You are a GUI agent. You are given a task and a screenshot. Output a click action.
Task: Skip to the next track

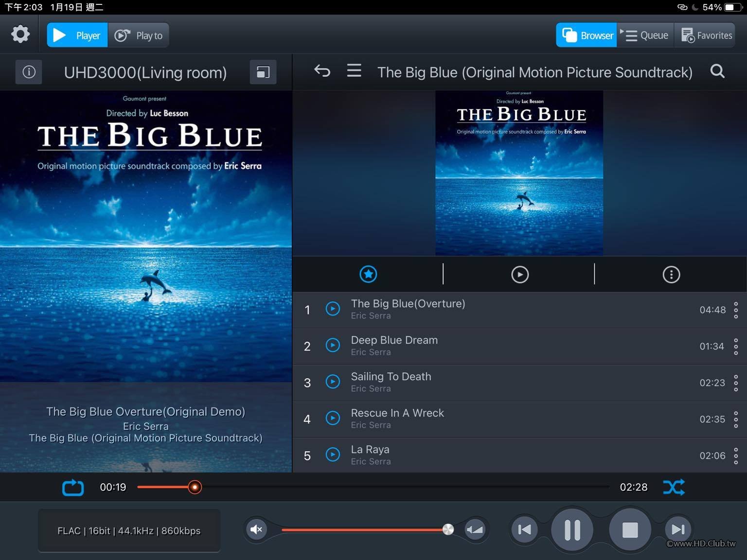(x=678, y=529)
